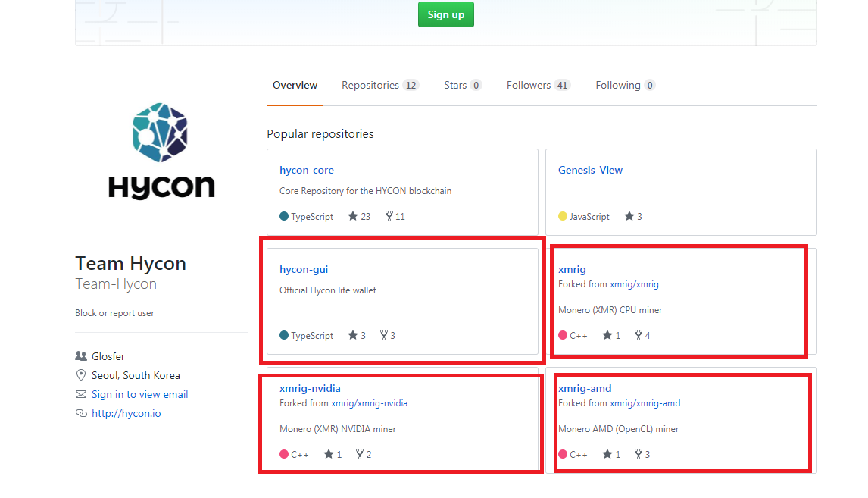Viewport: 868px width, 498px height.
Task: Click the hycon-core fork count icon
Action: tap(389, 216)
